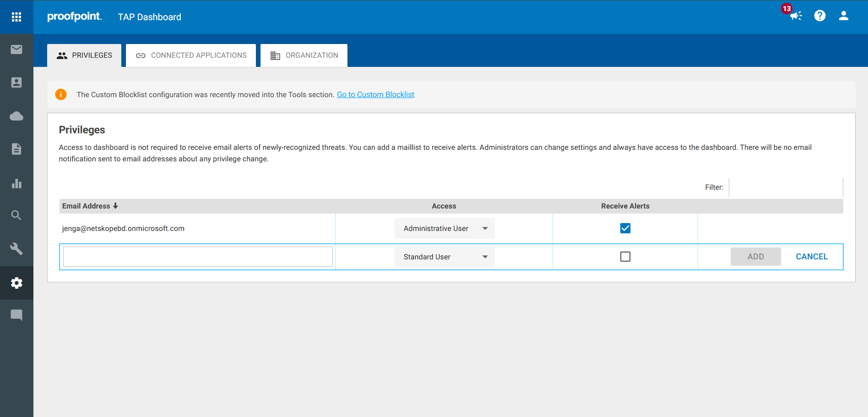Image resolution: width=868 pixels, height=417 pixels.
Task: Expand the Administrative User access dropdown
Action: (x=445, y=229)
